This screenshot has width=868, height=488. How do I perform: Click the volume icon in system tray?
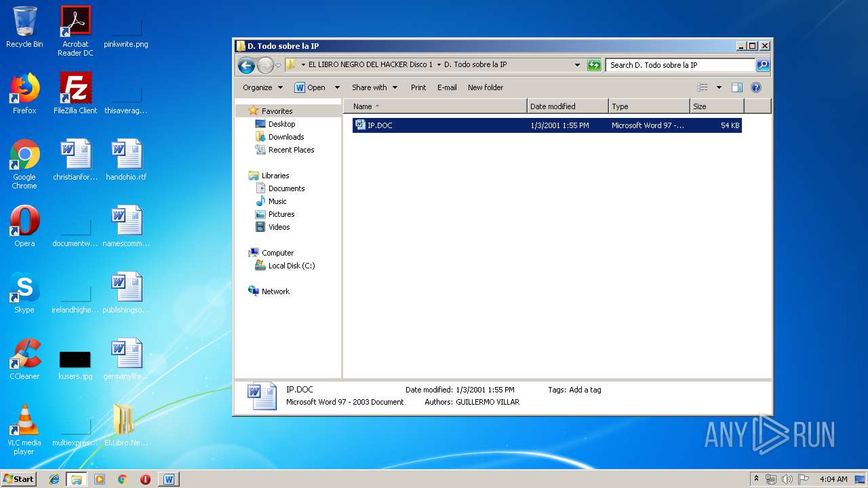[x=787, y=479]
